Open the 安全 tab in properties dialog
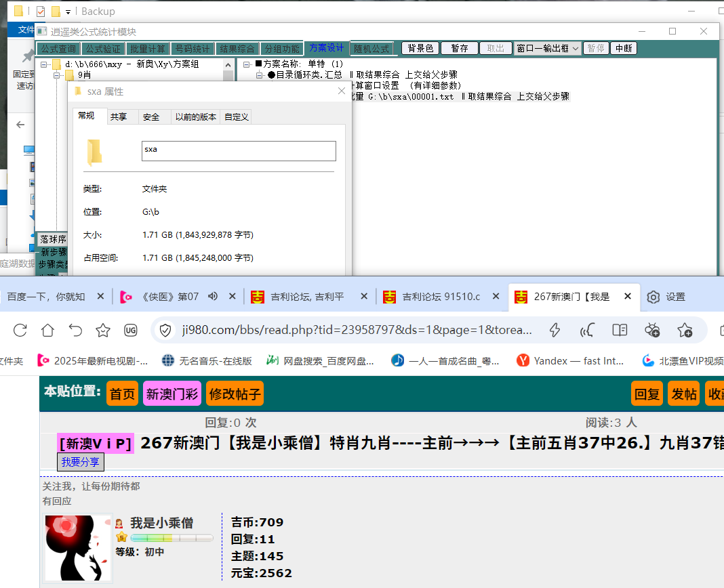 coord(151,117)
